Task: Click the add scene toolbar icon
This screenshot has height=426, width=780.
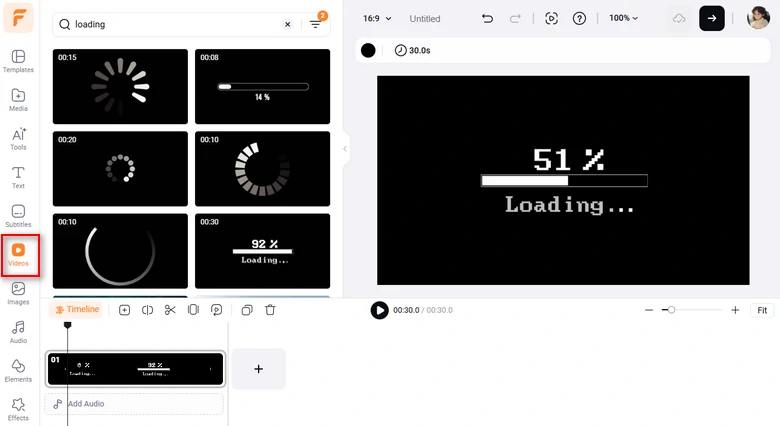Action: pos(124,310)
